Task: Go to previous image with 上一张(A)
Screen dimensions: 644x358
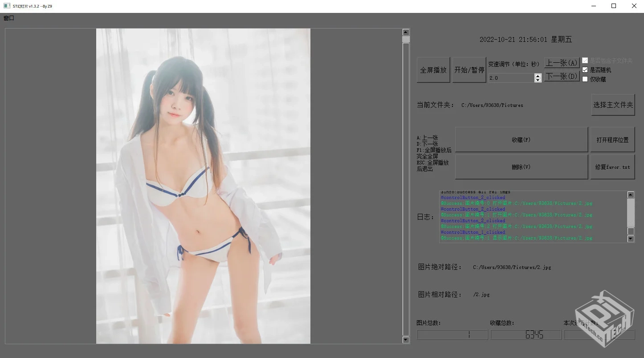Action: pyautogui.click(x=562, y=63)
